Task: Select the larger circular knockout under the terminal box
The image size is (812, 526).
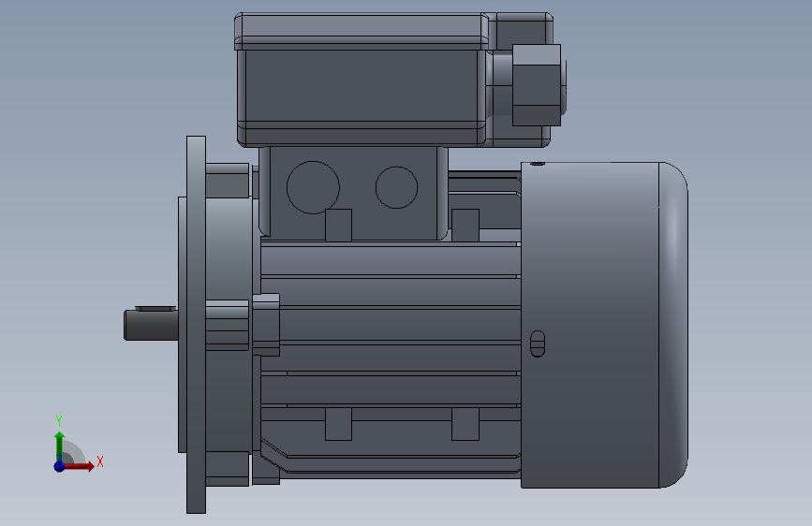Action: click(x=313, y=187)
